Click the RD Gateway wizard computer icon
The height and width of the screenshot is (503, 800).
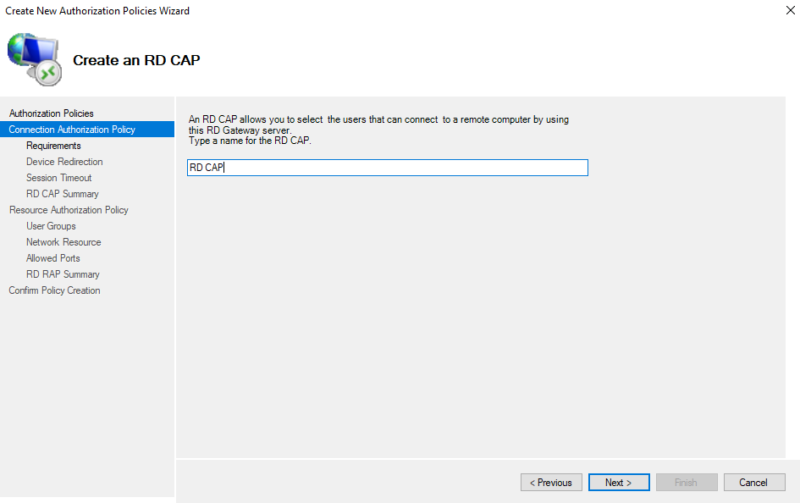click(x=35, y=60)
